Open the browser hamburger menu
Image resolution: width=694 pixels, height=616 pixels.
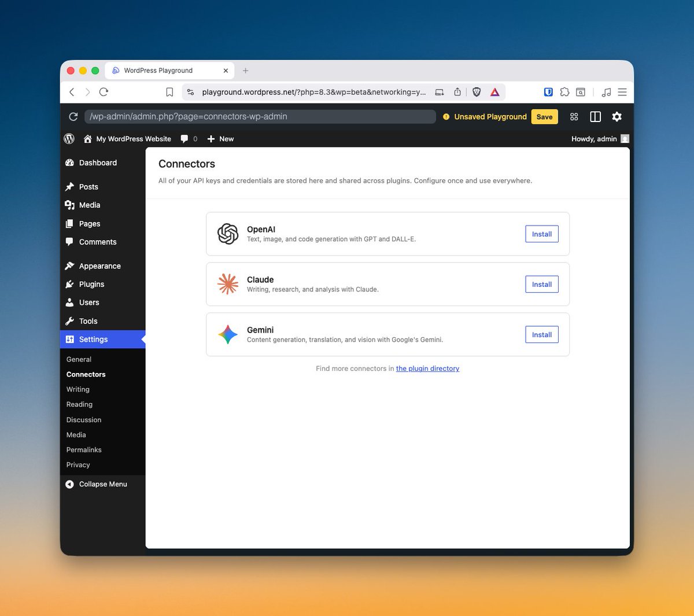[x=622, y=92]
